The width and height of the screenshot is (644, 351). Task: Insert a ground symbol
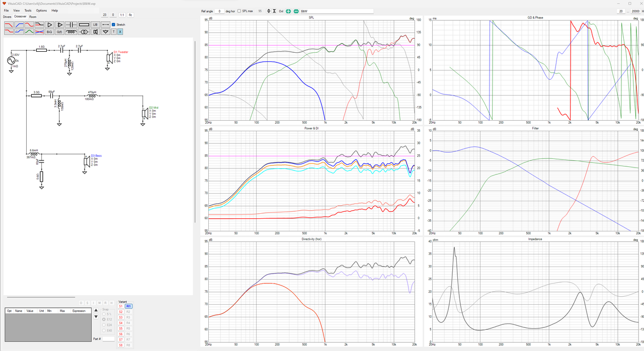pos(105,32)
